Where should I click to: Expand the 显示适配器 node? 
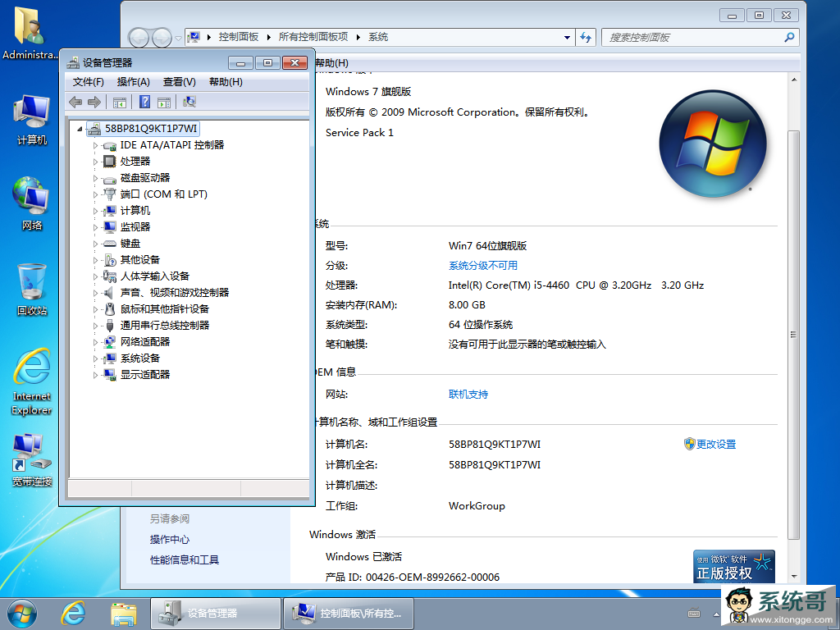[96, 375]
